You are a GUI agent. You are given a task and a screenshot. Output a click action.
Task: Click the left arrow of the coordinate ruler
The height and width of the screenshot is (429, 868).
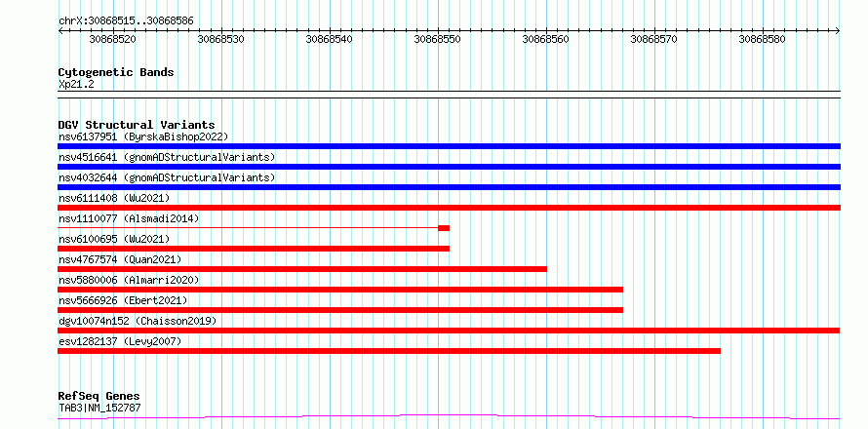(60, 31)
